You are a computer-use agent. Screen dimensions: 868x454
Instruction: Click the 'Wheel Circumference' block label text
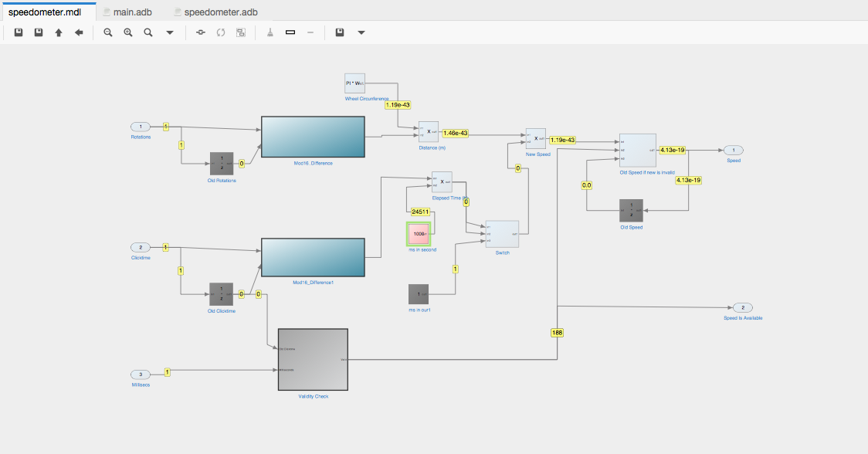pos(367,99)
